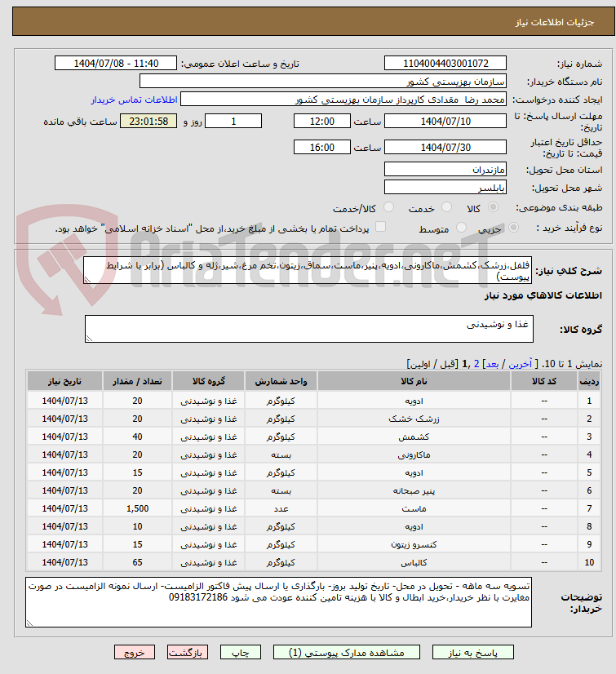The width and height of the screenshot is (616, 674).
Task: Click the بازگشت back button
Action: (x=188, y=653)
